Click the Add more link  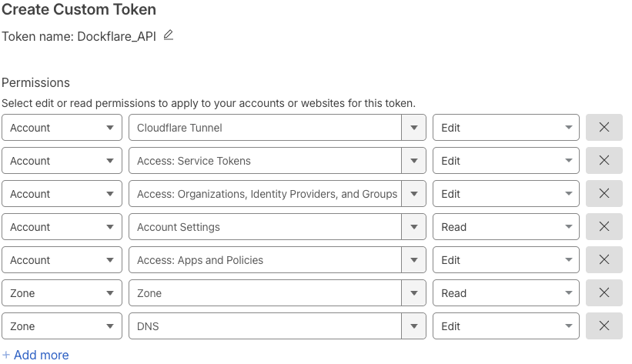coord(35,355)
